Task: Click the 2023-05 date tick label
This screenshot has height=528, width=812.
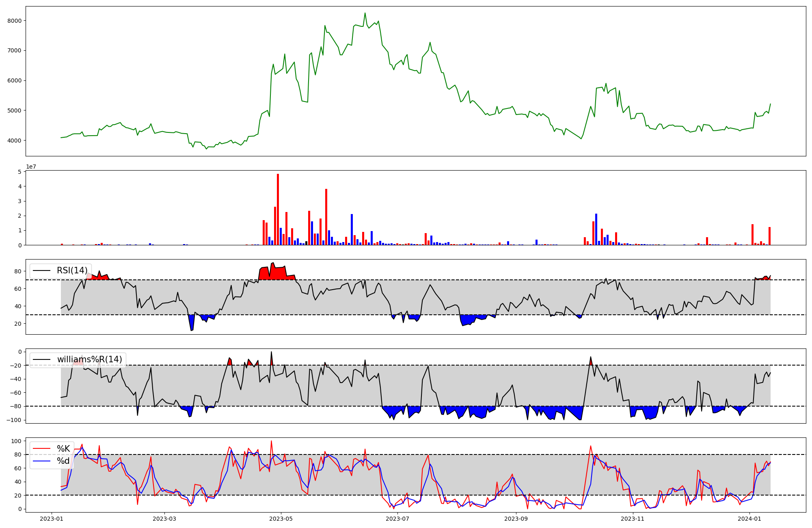Action: click(x=281, y=519)
